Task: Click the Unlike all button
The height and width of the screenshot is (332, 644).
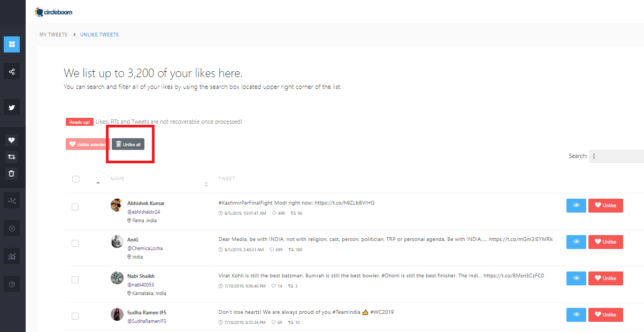Action: 128,144
